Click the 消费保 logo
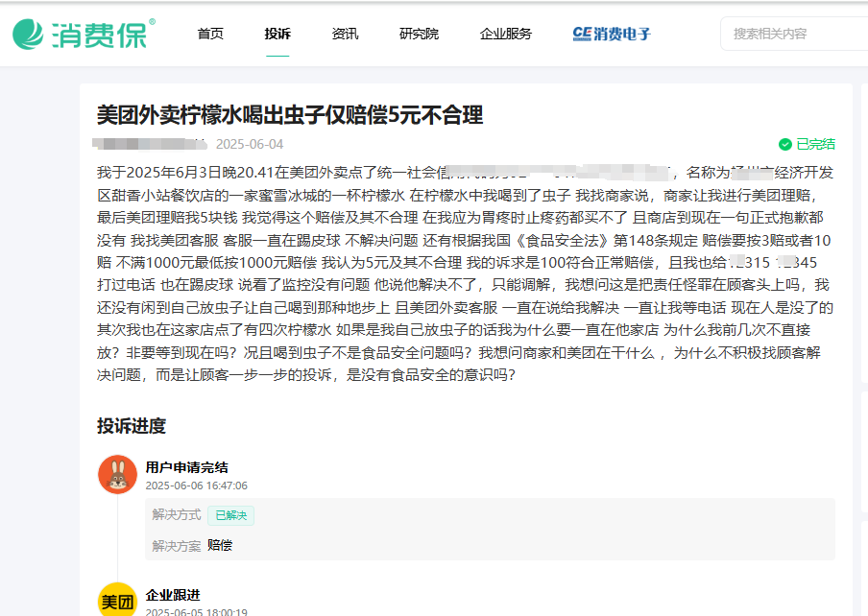The width and height of the screenshot is (868, 616). coord(84,35)
